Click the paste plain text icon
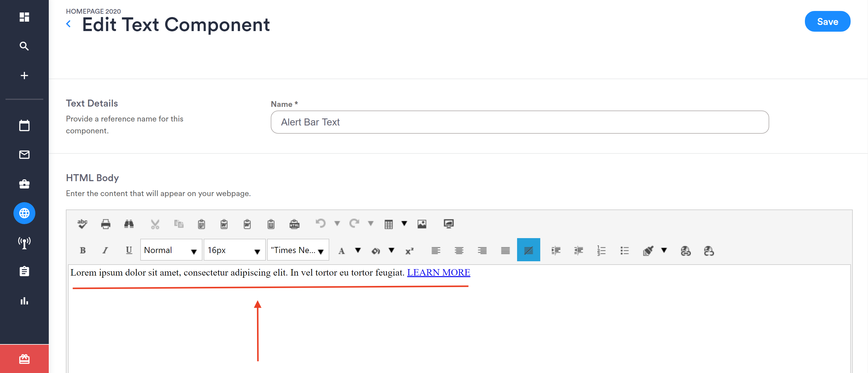Image resolution: width=868 pixels, height=373 pixels. (x=271, y=224)
